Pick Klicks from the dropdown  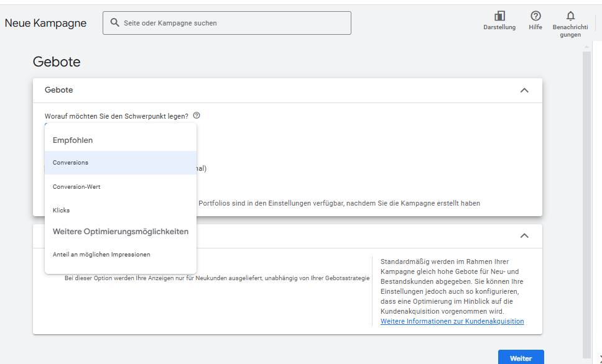(121, 210)
